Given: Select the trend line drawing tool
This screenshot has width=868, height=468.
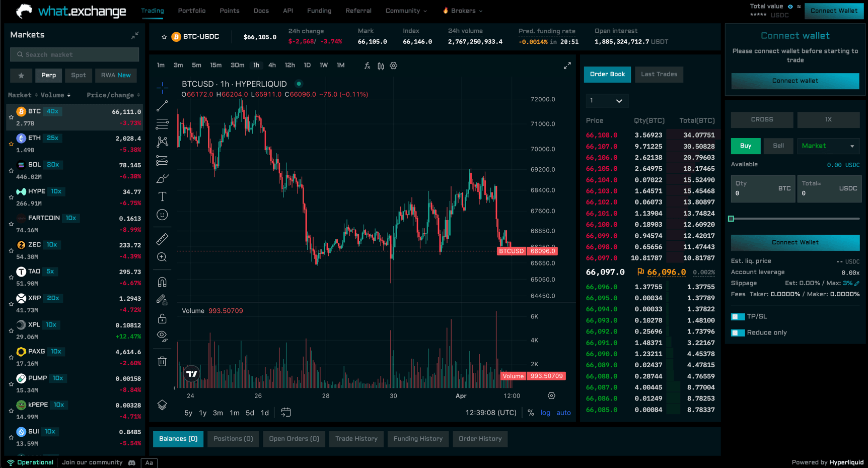Looking at the screenshot, I should [x=162, y=106].
